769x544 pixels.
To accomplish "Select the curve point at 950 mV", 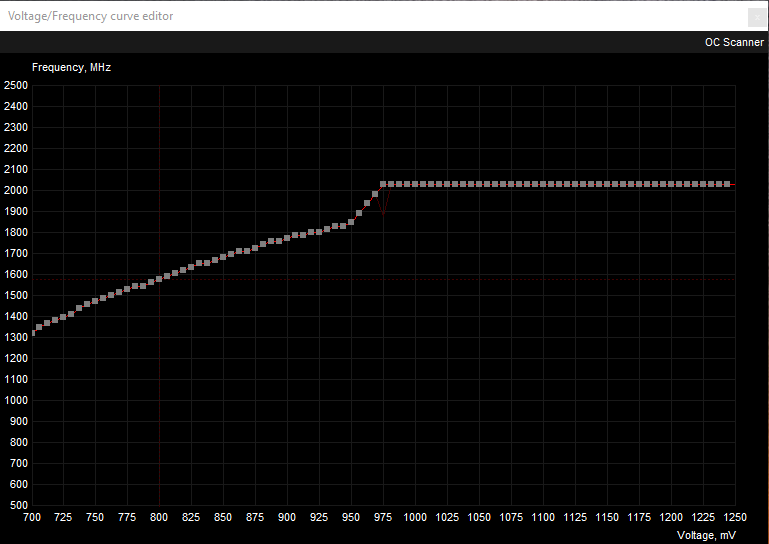I will [351, 222].
